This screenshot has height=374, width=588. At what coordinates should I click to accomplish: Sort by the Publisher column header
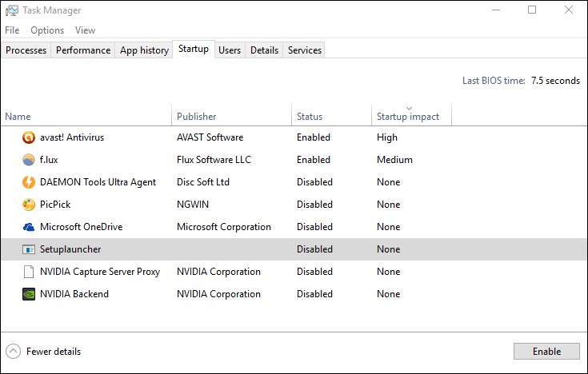tap(231, 116)
